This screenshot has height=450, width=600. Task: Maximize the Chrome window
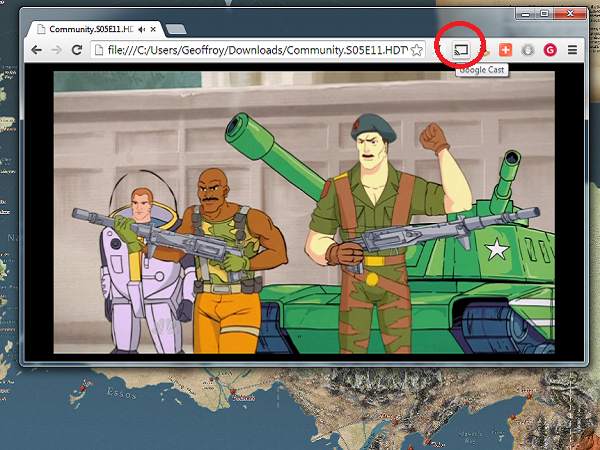[x=544, y=14]
